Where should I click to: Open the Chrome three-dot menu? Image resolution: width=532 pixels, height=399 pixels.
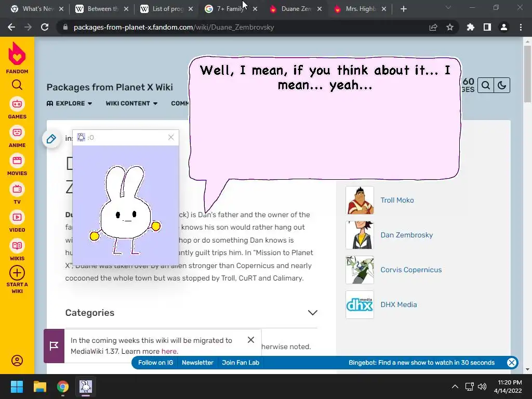pos(521,27)
